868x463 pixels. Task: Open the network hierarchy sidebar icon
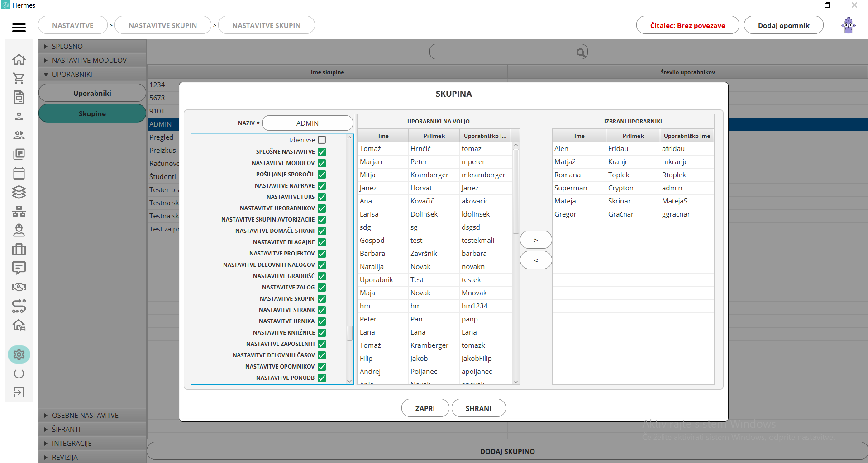coord(19,211)
